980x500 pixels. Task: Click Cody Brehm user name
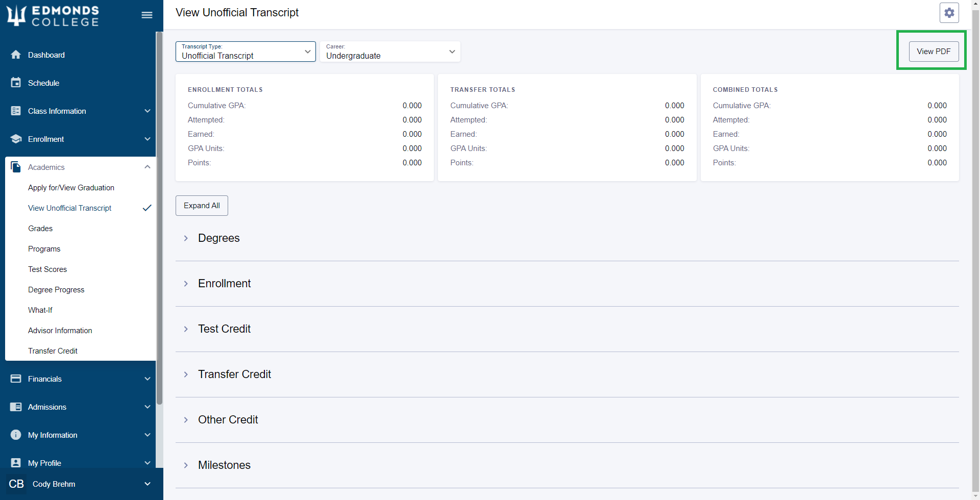(54, 484)
